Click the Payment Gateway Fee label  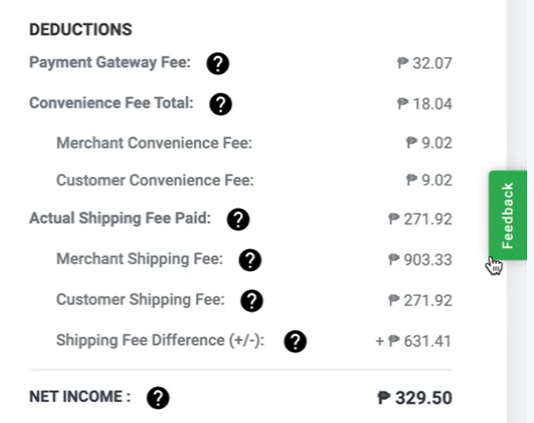pyautogui.click(x=110, y=63)
